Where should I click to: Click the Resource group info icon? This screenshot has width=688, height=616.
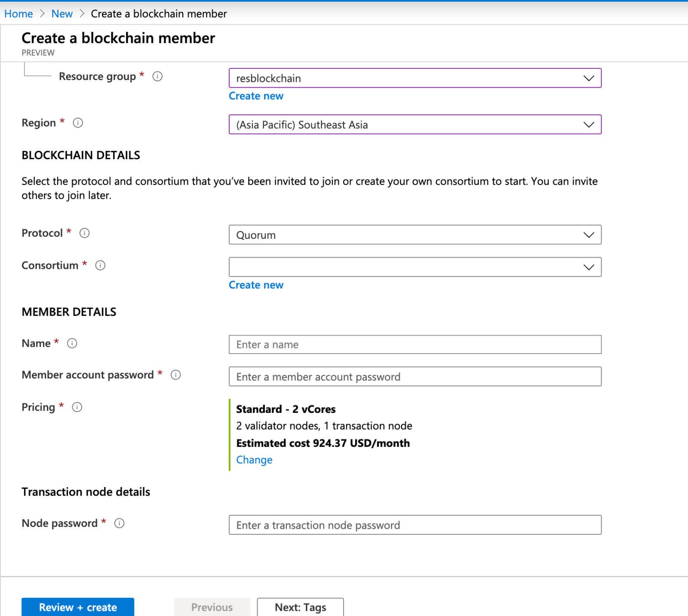click(x=157, y=76)
